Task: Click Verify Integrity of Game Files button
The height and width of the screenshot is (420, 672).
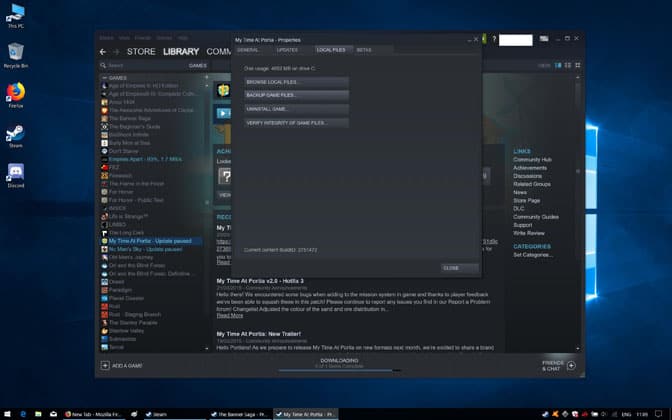Action: [297, 123]
